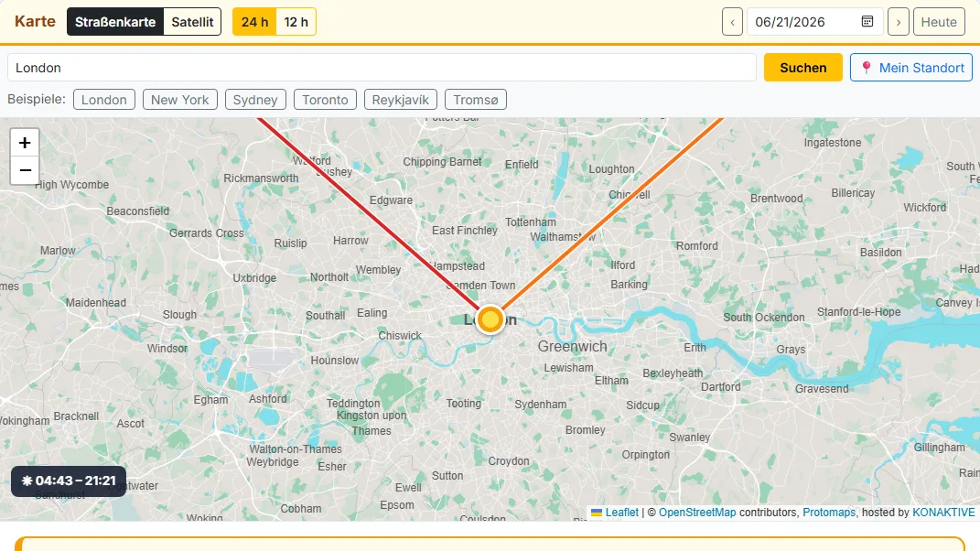980x551 pixels.
Task: Click the yellow sun location marker
Action: 490,319
